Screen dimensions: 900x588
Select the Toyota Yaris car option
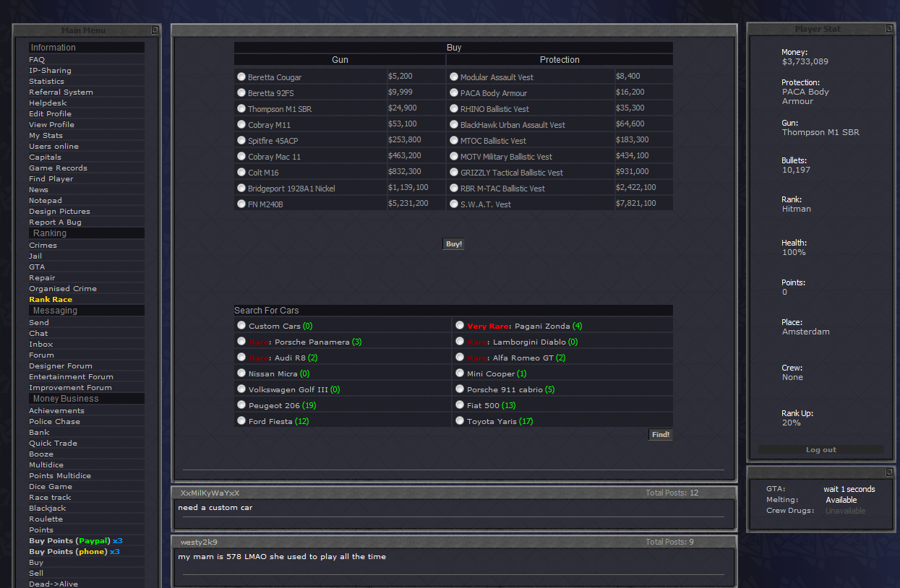(x=460, y=420)
